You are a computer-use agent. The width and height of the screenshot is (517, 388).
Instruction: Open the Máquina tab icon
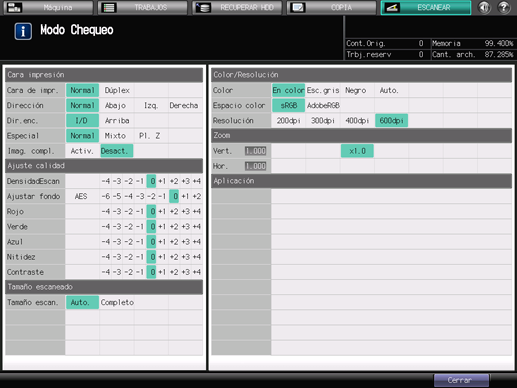pyautogui.click(x=14, y=7)
